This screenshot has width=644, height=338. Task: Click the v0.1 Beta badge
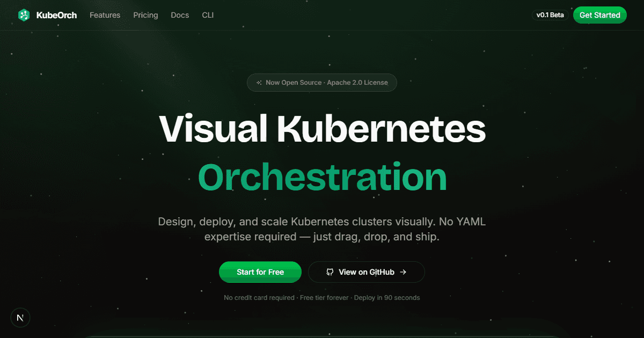tap(550, 15)
